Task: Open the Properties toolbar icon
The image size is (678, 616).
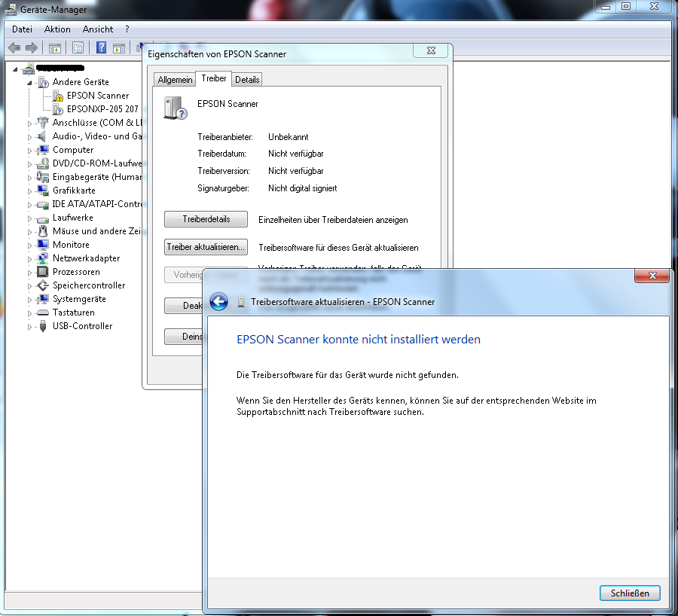Action: pos(78,48)
